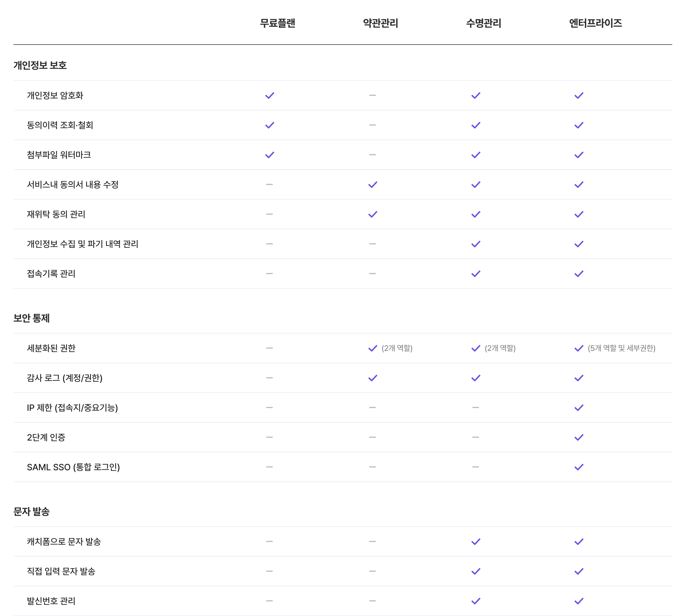Screen dimensions: 679x616
Task: Click the 세분화된 권한 row label
Action: pos(51,348)
